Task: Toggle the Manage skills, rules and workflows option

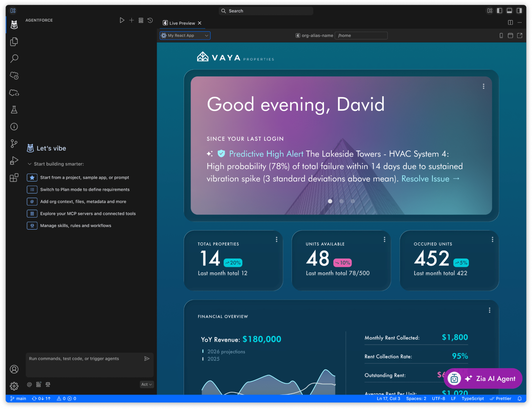Action: pyautogui.click(x=76, y=225)
